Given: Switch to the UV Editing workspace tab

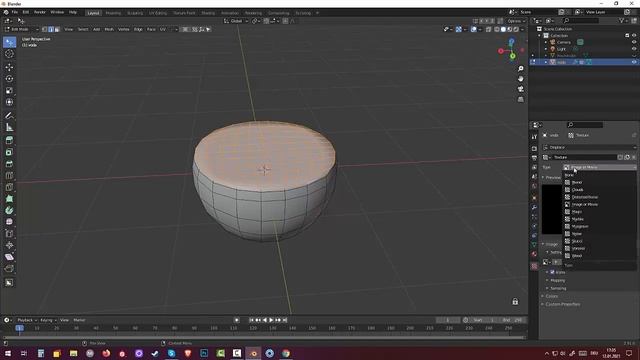Looking at the screenshot, I should [158, 13].
